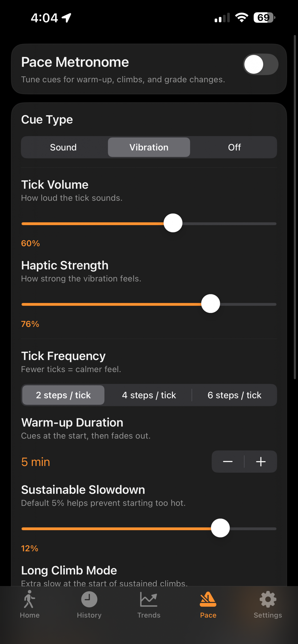Screen dimensions: 298x644
Task: Tap the battery indicator icon
Action: pyautogui.click(x=264, y=18)
